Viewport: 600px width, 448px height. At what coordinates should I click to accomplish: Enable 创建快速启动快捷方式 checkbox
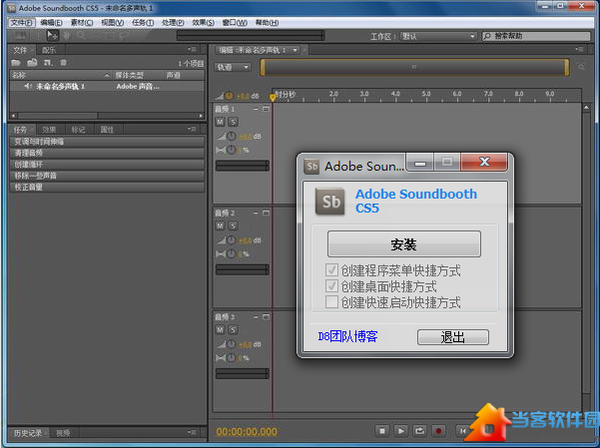(x=333, y=302)
